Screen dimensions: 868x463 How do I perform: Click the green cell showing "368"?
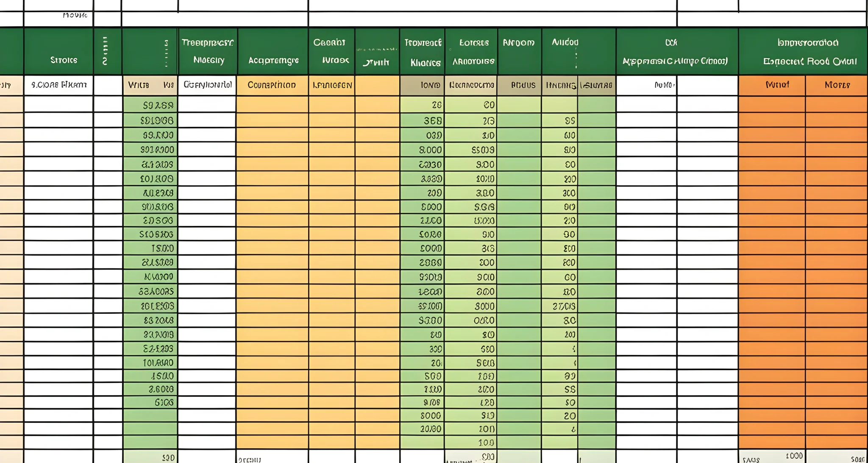tap(423, 121)
